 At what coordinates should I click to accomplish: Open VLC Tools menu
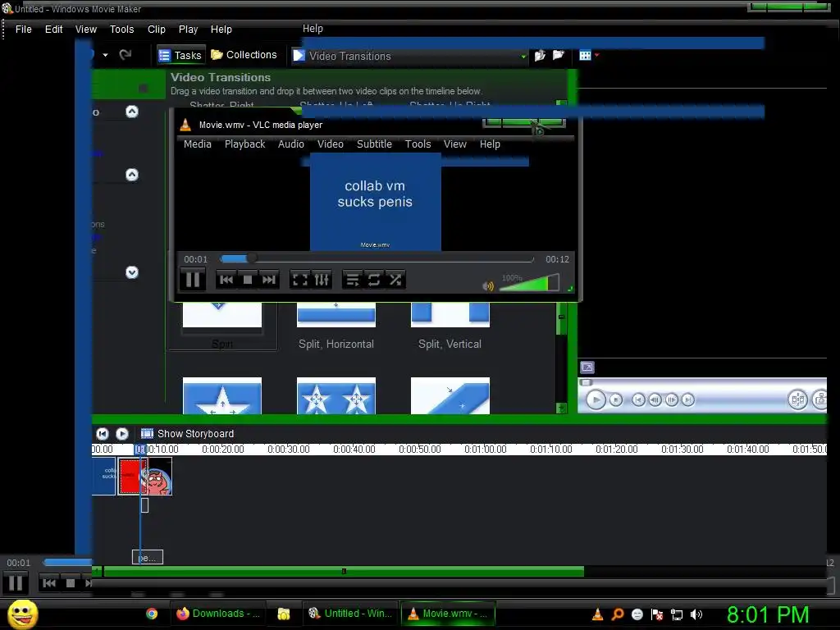[418, 144]
